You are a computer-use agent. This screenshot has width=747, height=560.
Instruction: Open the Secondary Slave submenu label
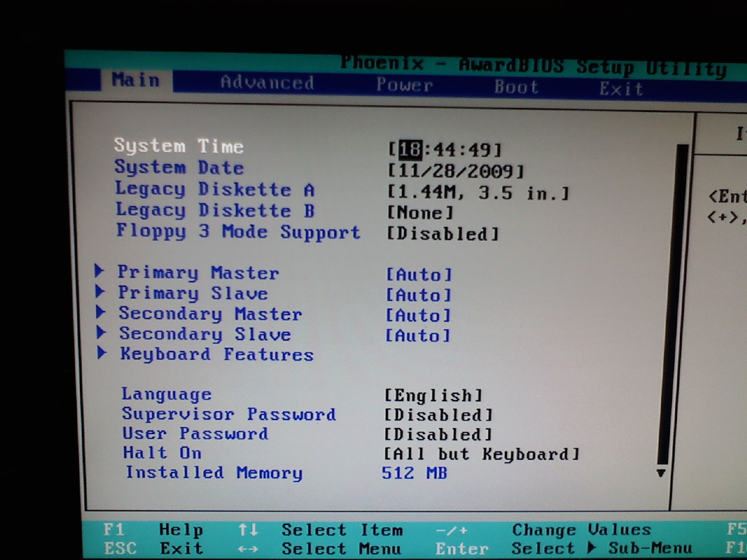(x=205, y=334)
